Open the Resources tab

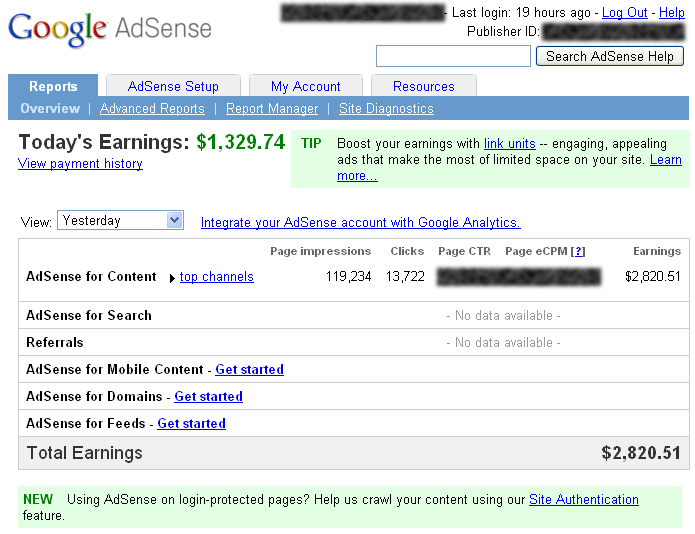(424, 86)
